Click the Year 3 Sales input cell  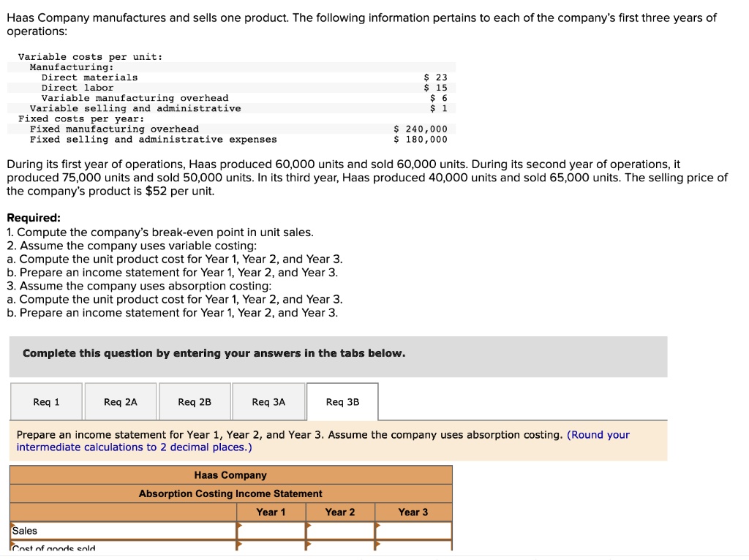pos(413,531)
